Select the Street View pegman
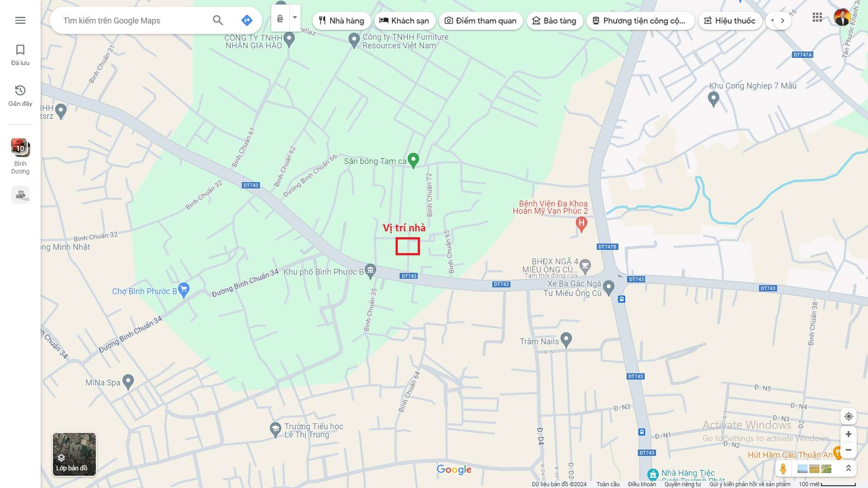Viewport: 868px width, 488px height. 783,469
